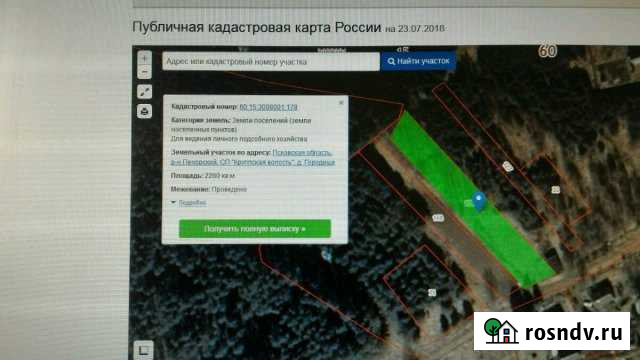Open the Псковская область address link
Image resolution: width=640 pixels, height=360 pixels.
tap(253, 157)
